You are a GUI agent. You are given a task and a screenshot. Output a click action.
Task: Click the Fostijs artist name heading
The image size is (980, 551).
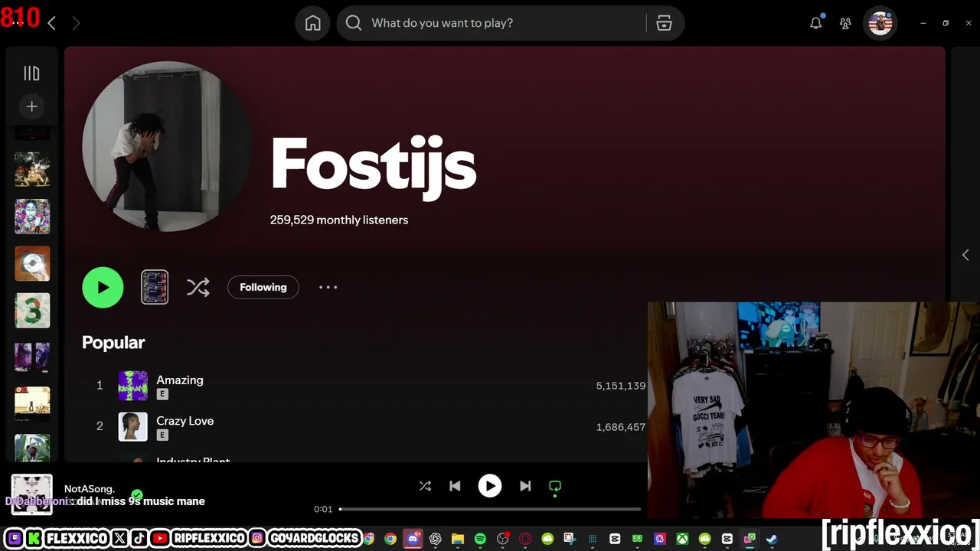coord(374,165)
